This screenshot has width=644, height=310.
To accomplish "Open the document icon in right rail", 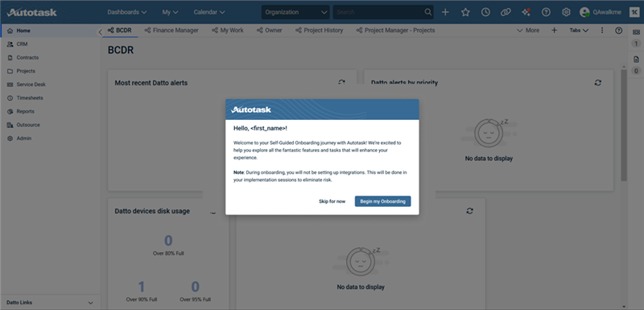I will [636, 60].
